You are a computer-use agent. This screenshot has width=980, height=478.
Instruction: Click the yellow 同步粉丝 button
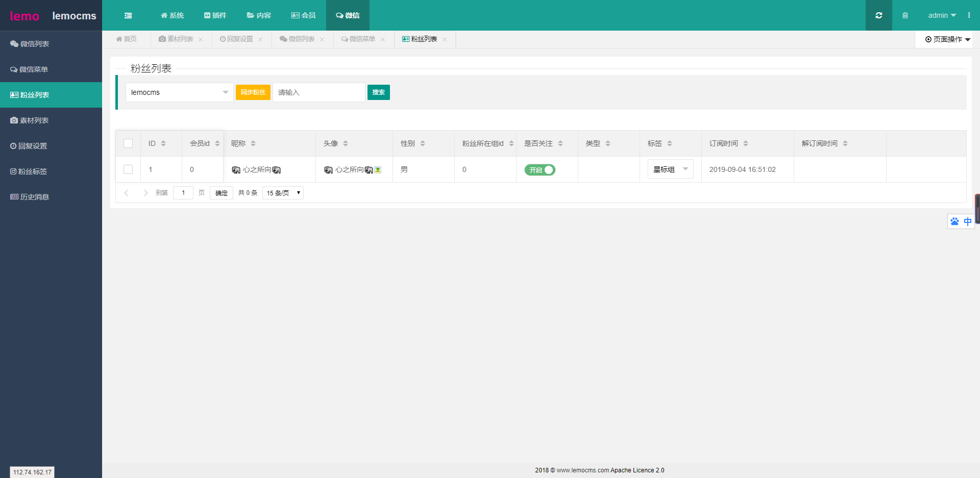coord(253,92)
